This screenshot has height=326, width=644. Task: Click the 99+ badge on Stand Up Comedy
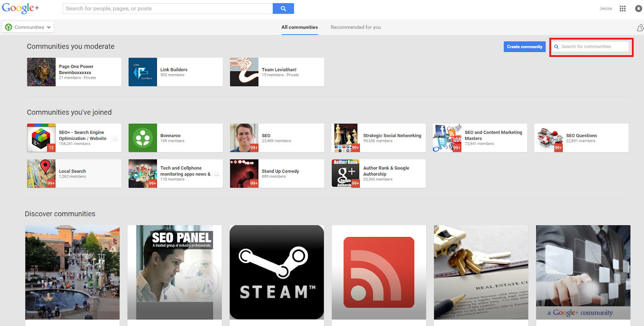click(254, 183)
